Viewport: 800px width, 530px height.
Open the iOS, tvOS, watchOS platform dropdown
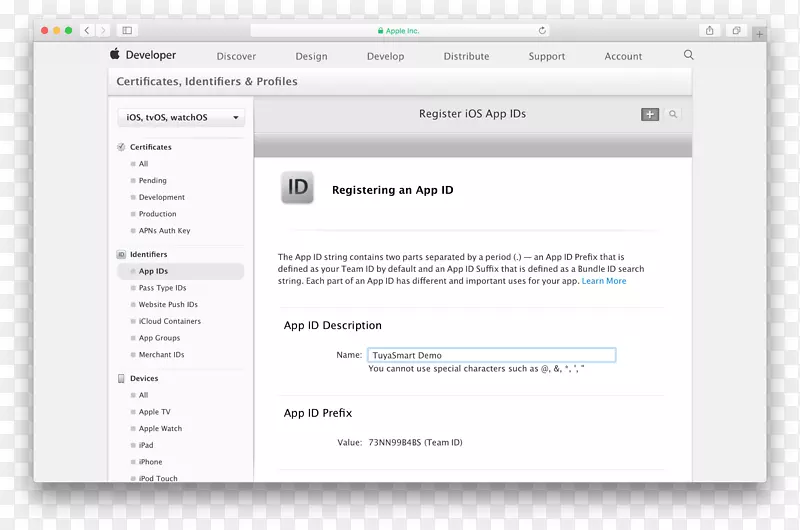coord(181,117)
